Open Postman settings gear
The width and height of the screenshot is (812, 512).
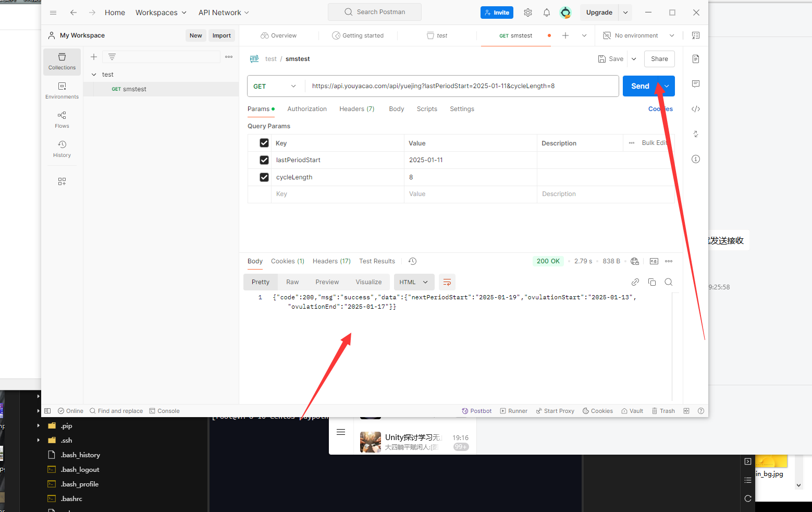tap(528, 13)
